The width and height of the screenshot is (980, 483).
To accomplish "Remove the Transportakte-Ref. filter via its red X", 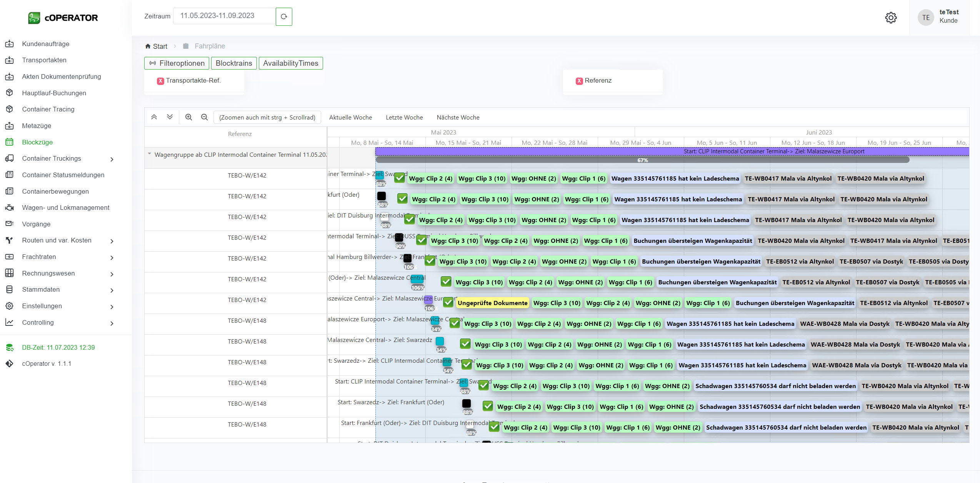I will [x=160, y=81].
